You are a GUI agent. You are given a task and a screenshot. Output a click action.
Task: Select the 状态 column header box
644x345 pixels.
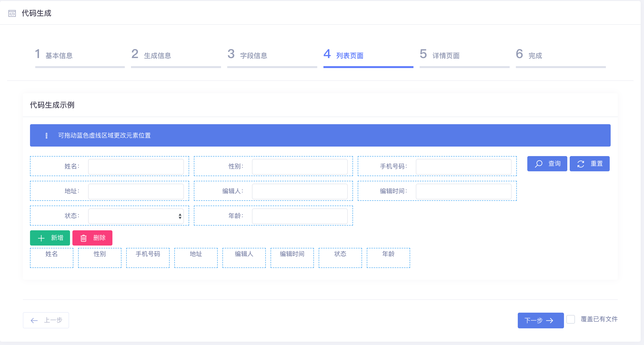(340, 258)
